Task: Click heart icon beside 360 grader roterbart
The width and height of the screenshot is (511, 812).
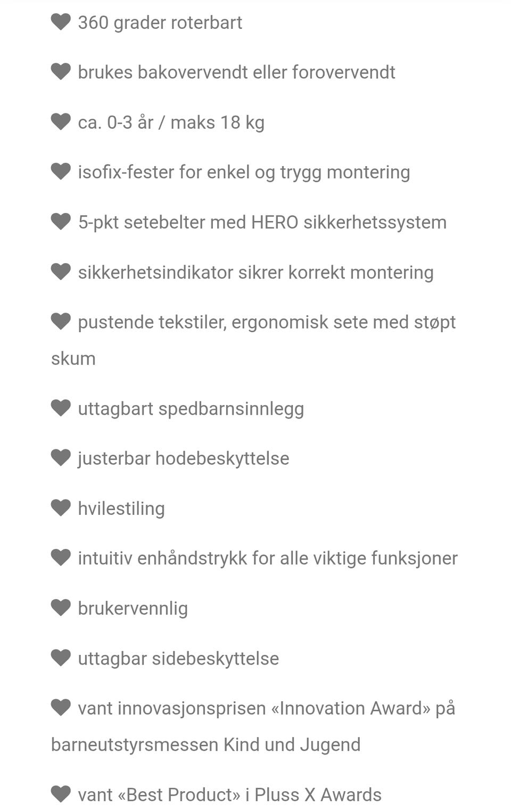Action: [61, 22]
